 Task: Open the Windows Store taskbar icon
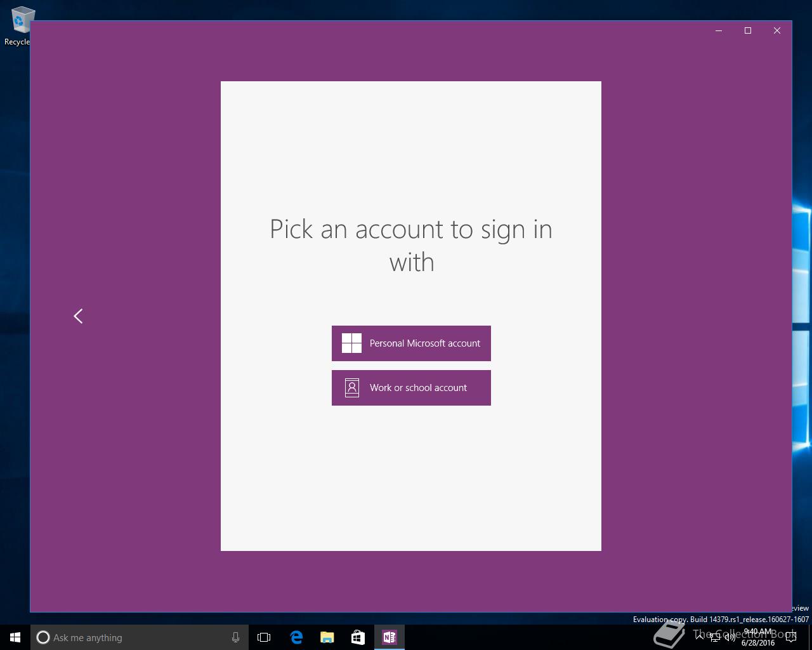(x=358, y=637)
